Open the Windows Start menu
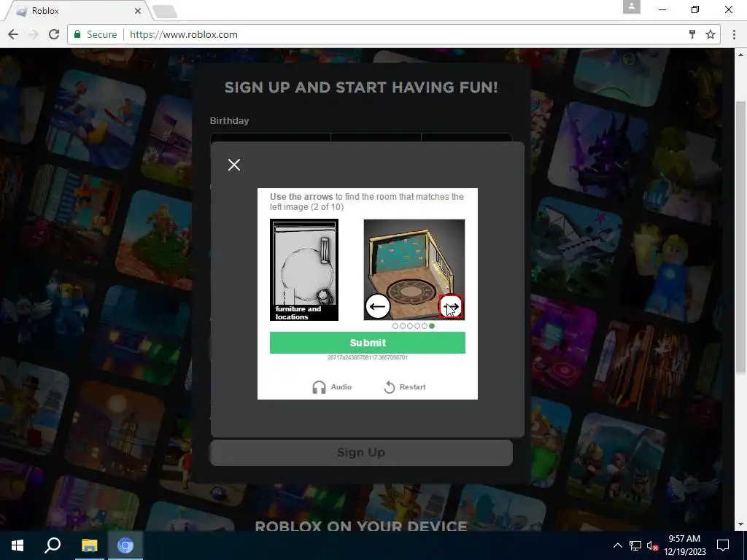 pos(18,545)
